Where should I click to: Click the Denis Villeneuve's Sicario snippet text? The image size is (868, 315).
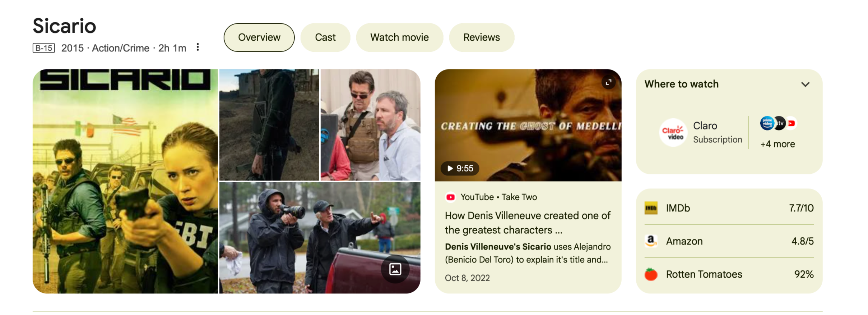tap(528, 253)
